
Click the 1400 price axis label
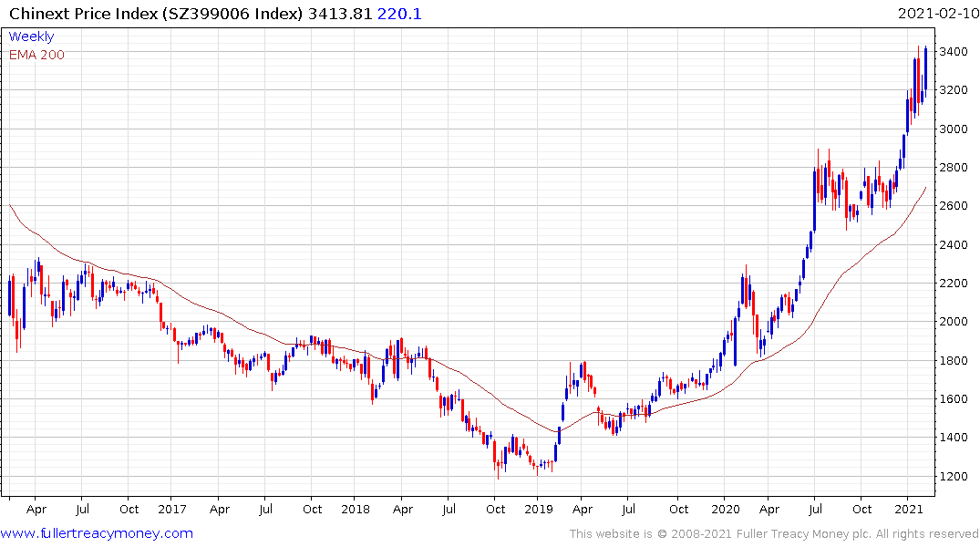(x=954, y=437)
